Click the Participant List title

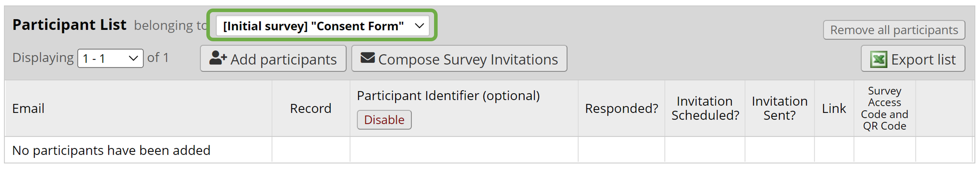point(69,25)
